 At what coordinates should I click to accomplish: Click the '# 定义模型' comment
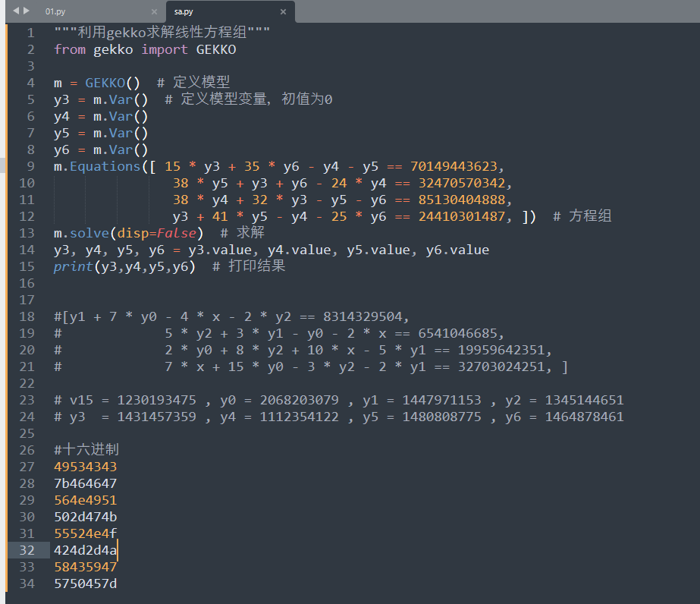pyautogui.click(x=193, y=82)
